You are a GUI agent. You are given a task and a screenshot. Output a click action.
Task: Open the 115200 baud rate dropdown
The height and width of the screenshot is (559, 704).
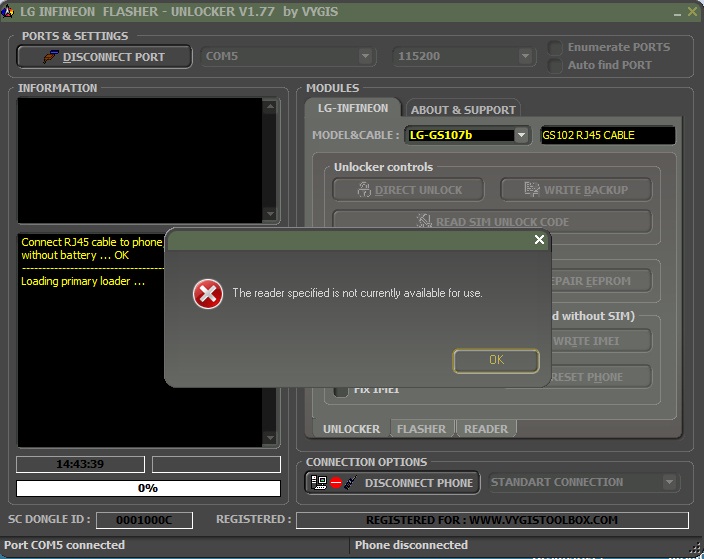(x=525, y=57)
